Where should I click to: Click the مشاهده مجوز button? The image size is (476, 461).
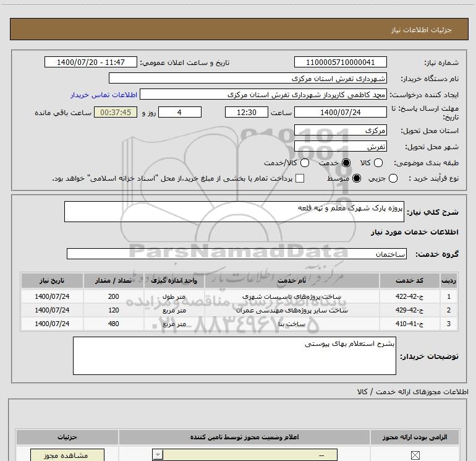coord(67,455)
